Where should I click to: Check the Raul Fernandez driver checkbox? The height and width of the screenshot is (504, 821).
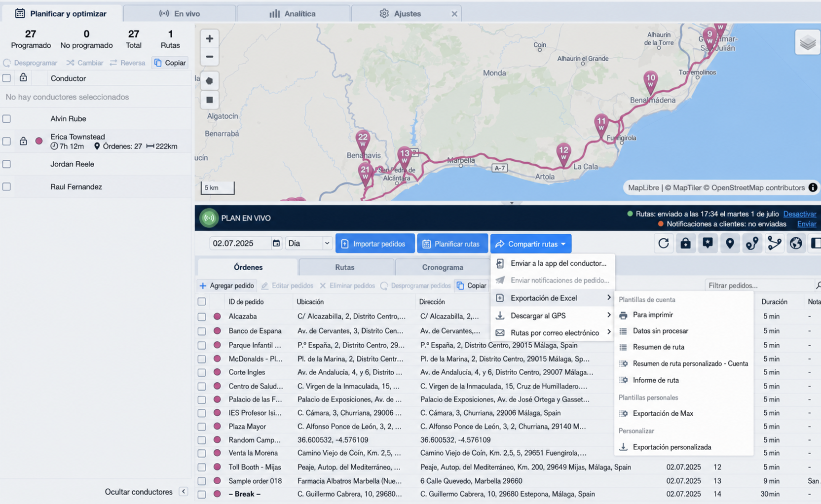coord(6,186)
